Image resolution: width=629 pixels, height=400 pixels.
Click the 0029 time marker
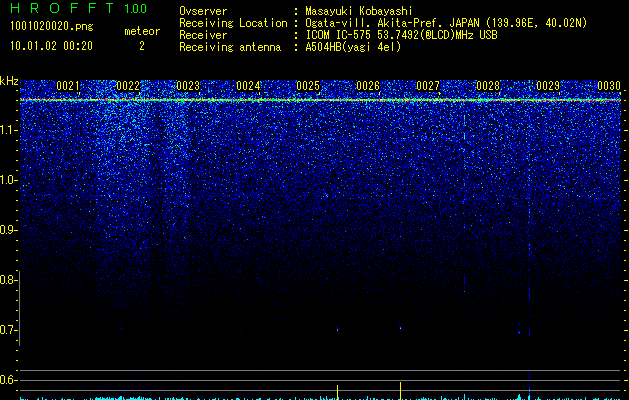click(548, 86)
